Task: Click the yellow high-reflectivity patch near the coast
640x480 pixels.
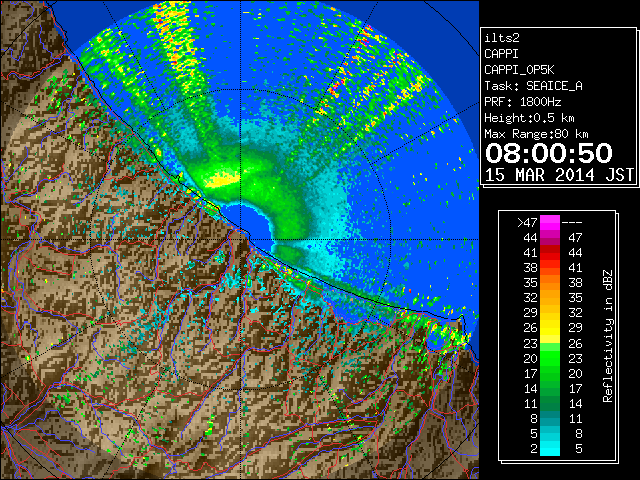Action: coord(222,180)
